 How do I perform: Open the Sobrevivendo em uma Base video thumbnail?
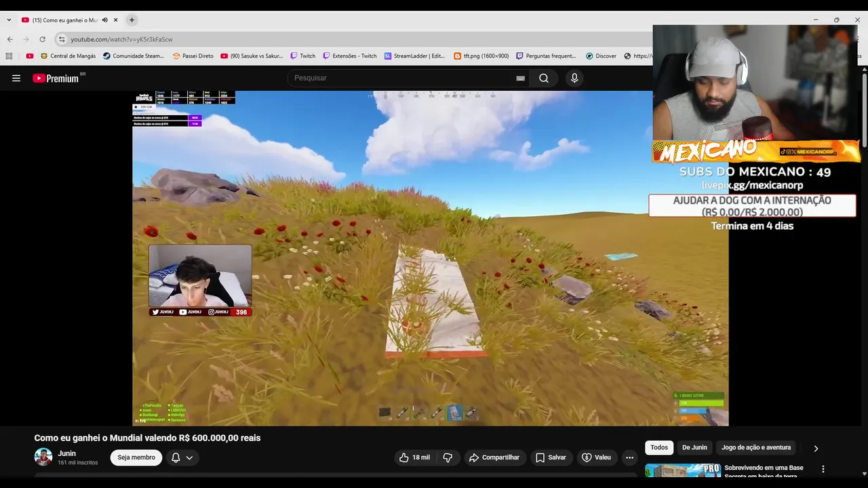pos(682,470)
